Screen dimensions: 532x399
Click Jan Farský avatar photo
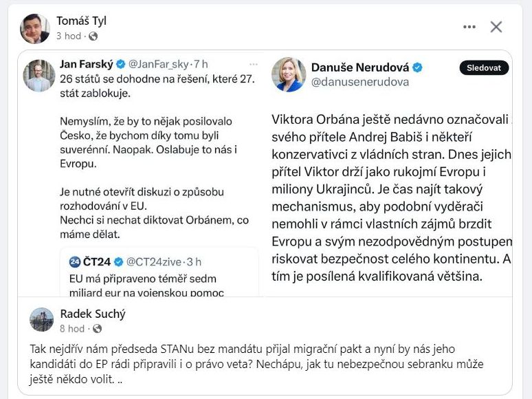pyautogui.click(x=38, y=75)
